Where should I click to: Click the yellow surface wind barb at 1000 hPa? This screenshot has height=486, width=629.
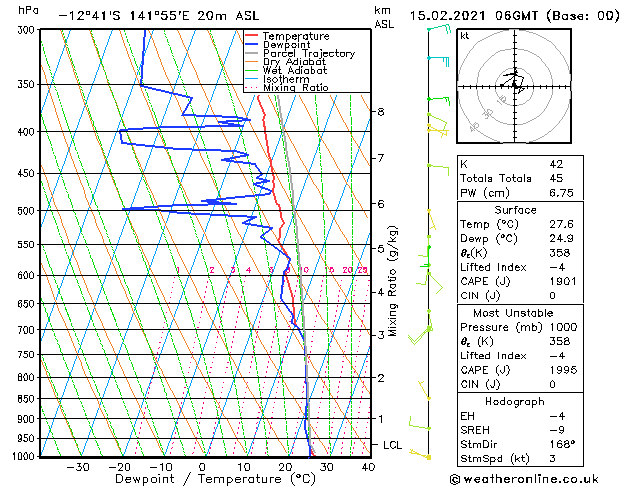(420, 455)
